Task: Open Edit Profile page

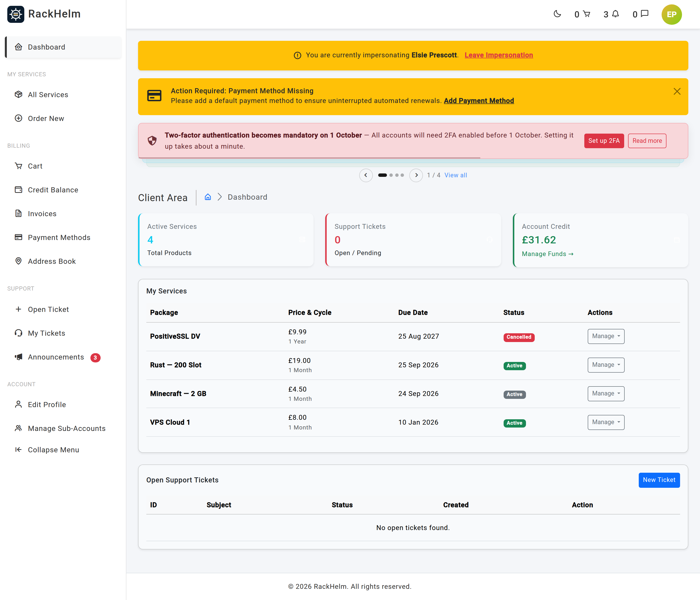Action: [x=63, y=404]
